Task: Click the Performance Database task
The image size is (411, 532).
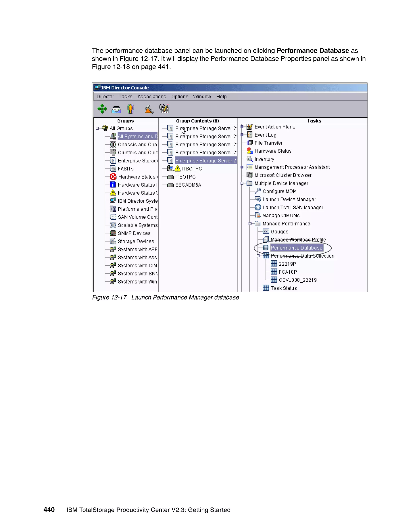Action: pos(297,248)
